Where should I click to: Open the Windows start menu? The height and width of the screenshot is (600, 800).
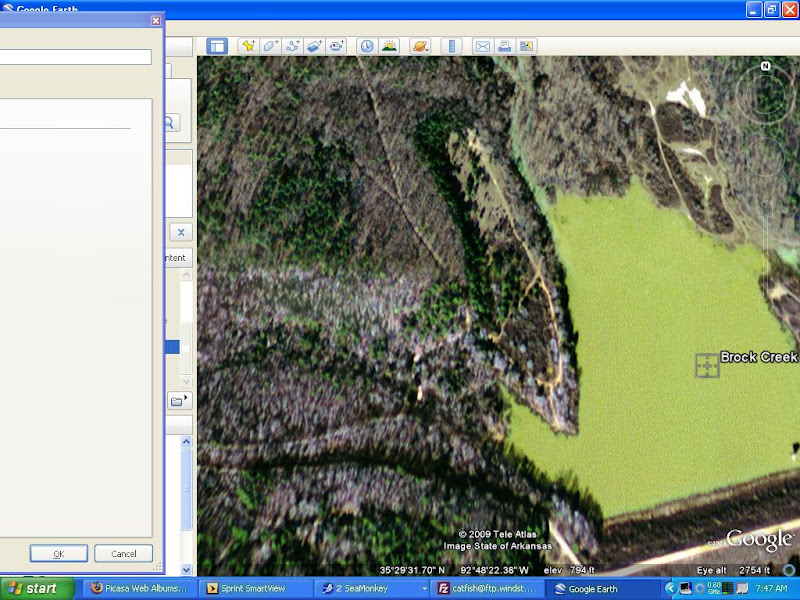pyautogui.click(x=36, y=588)
